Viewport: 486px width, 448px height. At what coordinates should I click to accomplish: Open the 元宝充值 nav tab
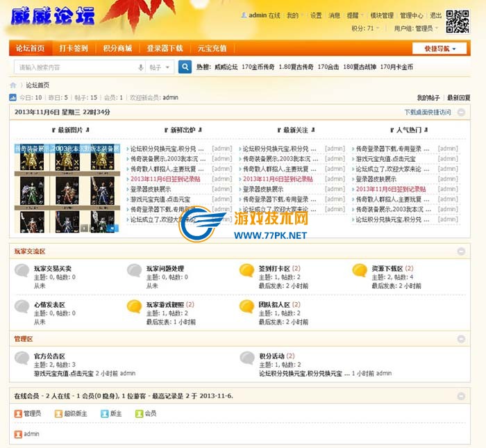click(x=212, y=49)
